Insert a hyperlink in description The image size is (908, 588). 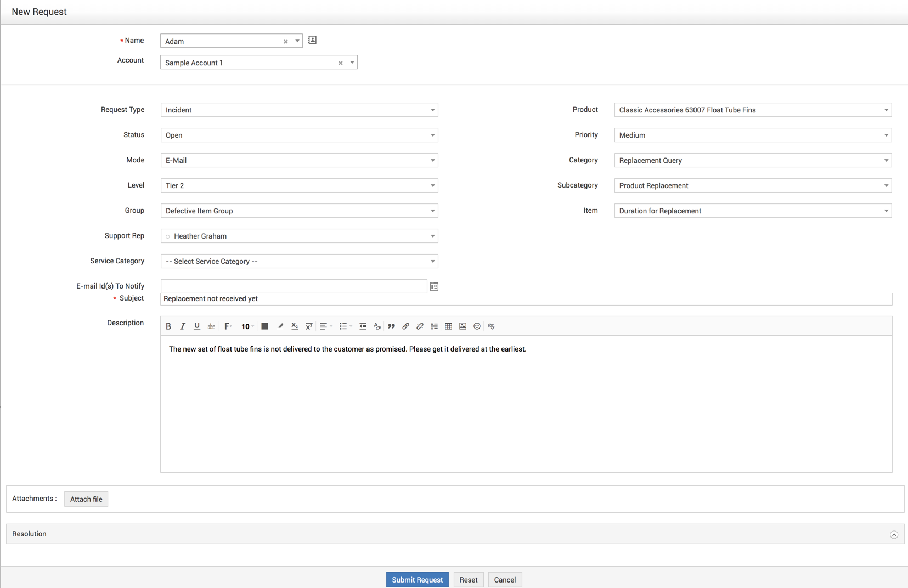pos(405,326)
